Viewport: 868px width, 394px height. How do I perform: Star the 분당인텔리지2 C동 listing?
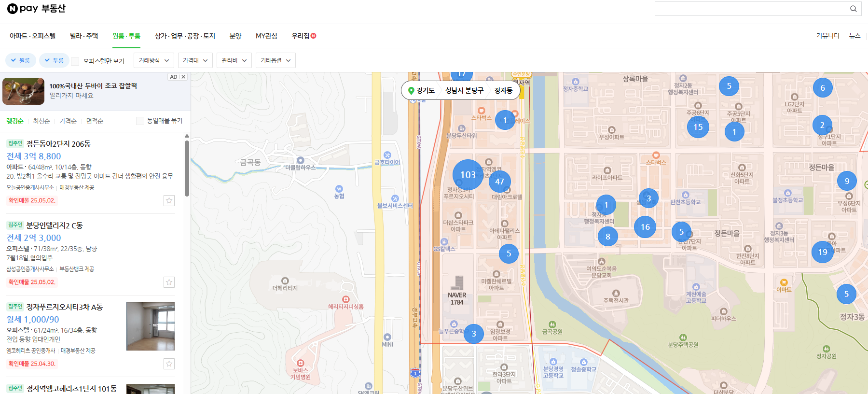point(169,282)
